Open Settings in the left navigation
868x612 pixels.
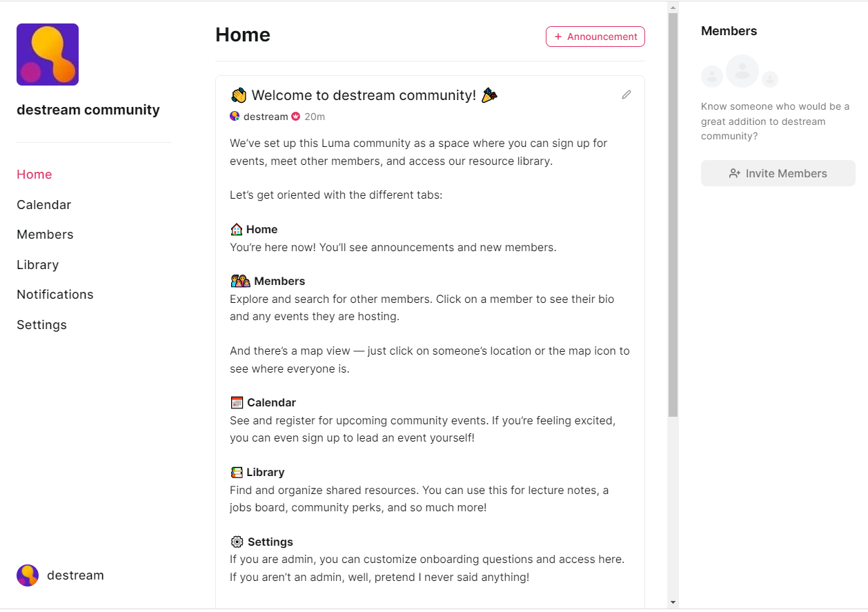click(x=41, y=325)
